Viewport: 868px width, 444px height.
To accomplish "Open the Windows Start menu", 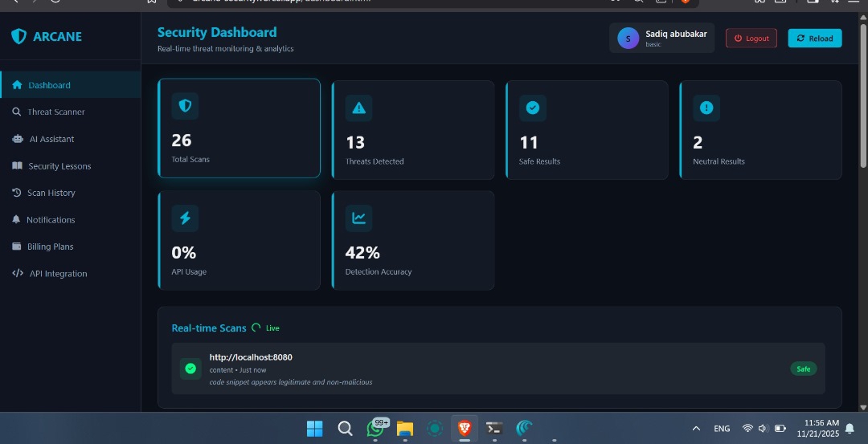I will click(315, 429).
